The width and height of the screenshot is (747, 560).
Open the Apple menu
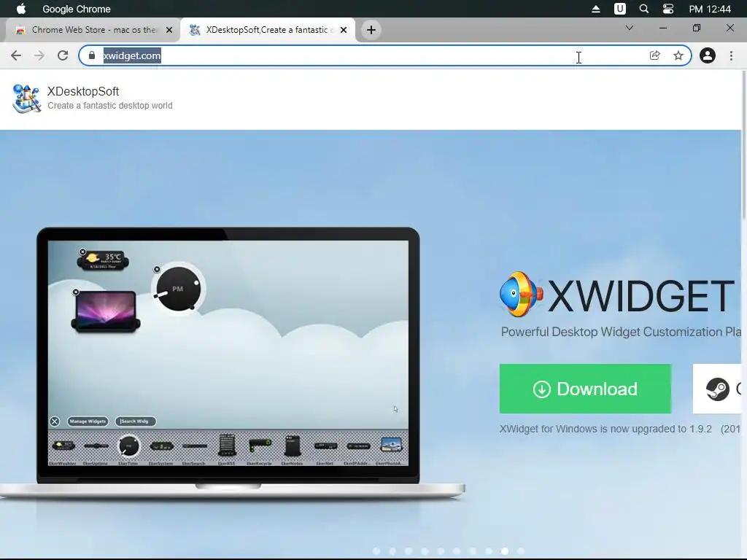coord(21,9)
